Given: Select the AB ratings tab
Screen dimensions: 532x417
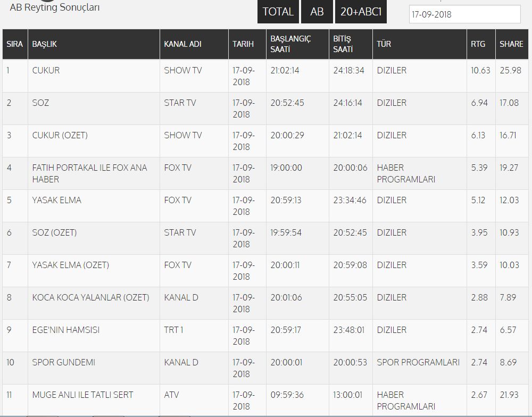Looking at the screenshot, I should [317, 12].
